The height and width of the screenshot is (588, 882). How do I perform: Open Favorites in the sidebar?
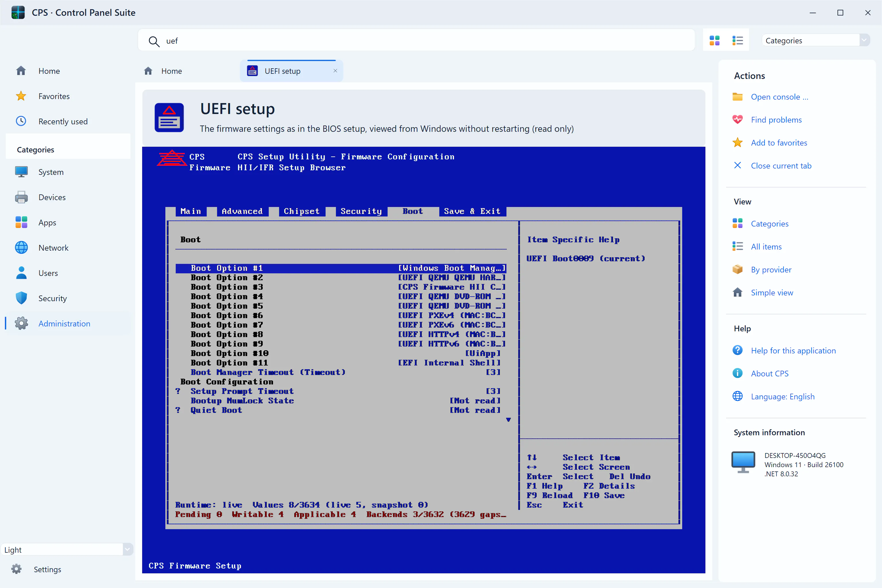(x=68, y=96)
